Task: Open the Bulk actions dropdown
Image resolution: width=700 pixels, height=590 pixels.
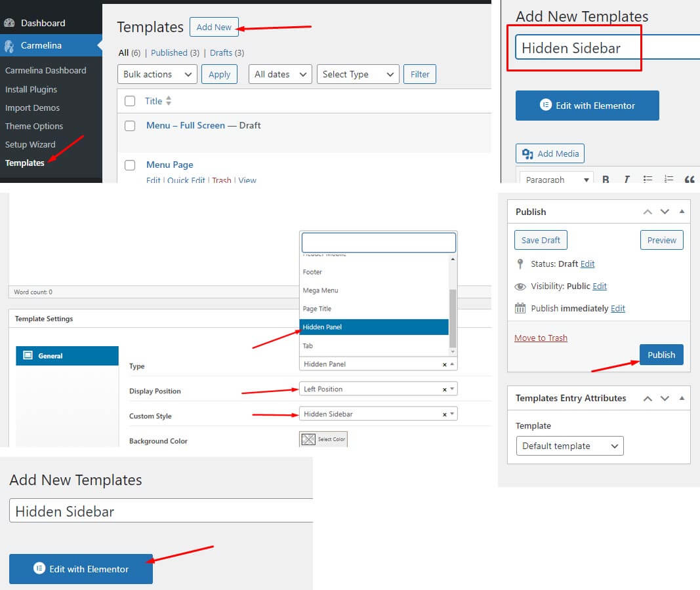Action: [x=157, y=74]
